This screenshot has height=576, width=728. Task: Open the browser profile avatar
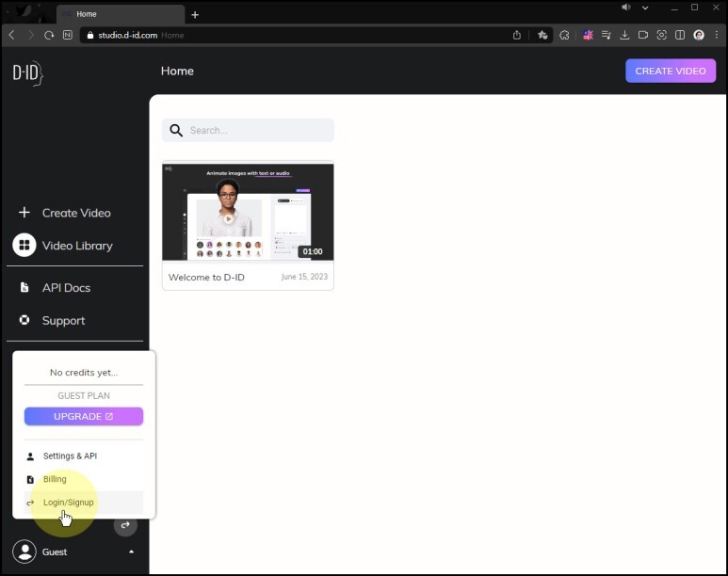coord(699,35)
